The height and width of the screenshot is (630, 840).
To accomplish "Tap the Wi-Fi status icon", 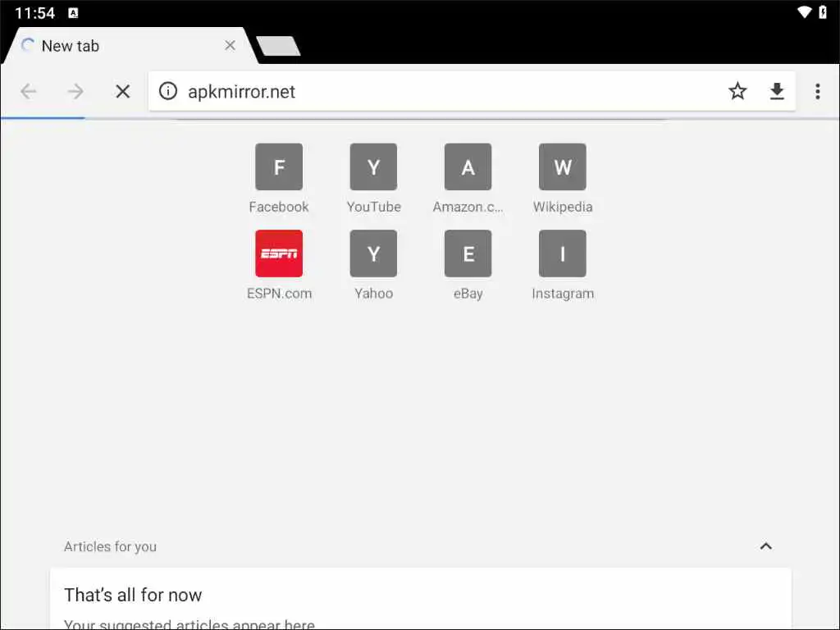I will 804,12.
